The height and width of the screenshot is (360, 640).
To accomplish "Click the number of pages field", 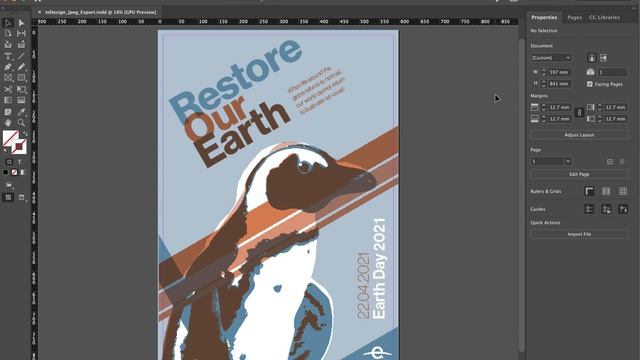I will point(612,72).
